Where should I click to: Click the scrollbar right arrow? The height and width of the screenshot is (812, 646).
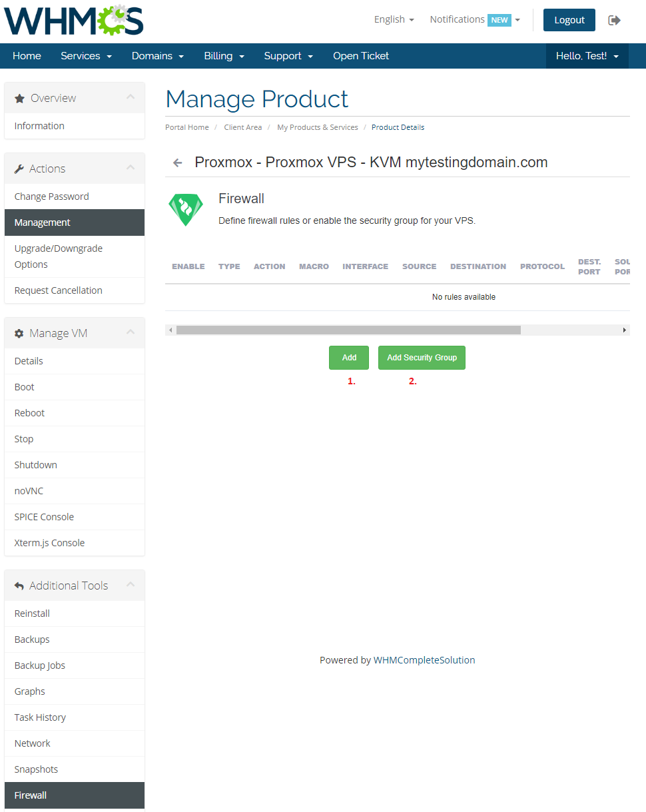[x=625, y=330]
